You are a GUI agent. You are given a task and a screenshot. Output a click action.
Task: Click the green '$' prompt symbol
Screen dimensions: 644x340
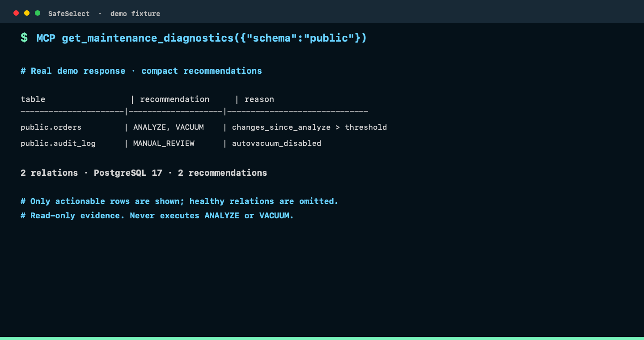click(24, 38)
